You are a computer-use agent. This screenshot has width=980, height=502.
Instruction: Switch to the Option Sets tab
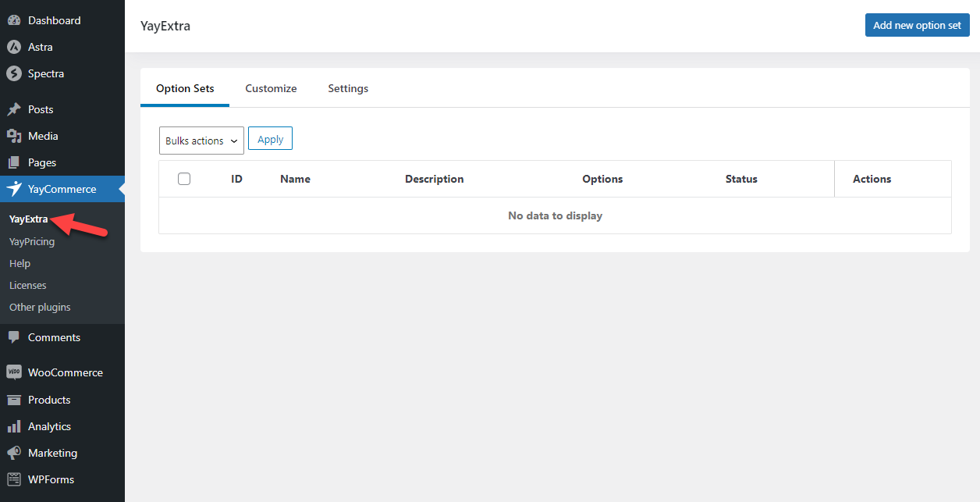(x=185, y=88)
